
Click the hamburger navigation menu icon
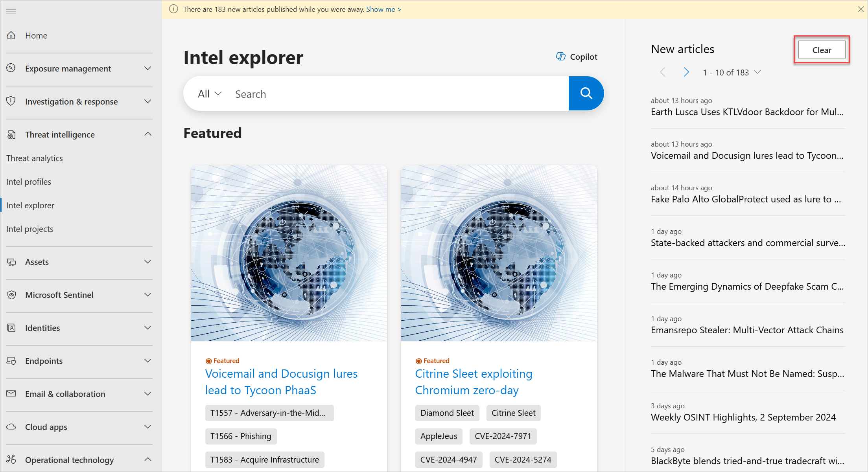pyautogui.click(x=11, y=11)
